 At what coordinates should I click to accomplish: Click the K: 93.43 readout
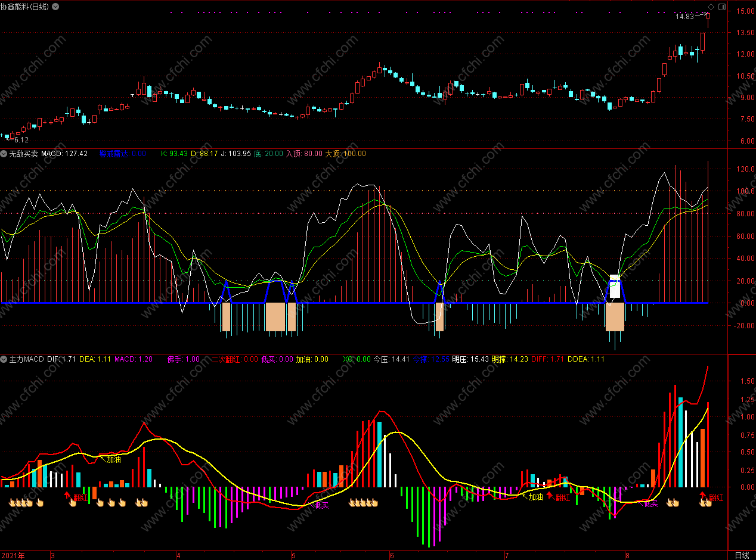click(x=174, y=154)
